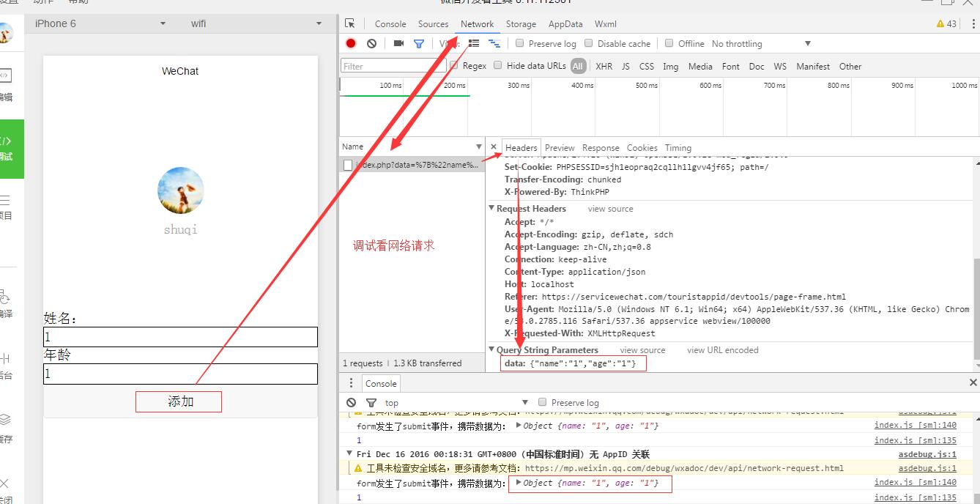The width and height of the screenshot is (980, 504).
Task: Open the Response tab of the request
Action: pos(601,148)
